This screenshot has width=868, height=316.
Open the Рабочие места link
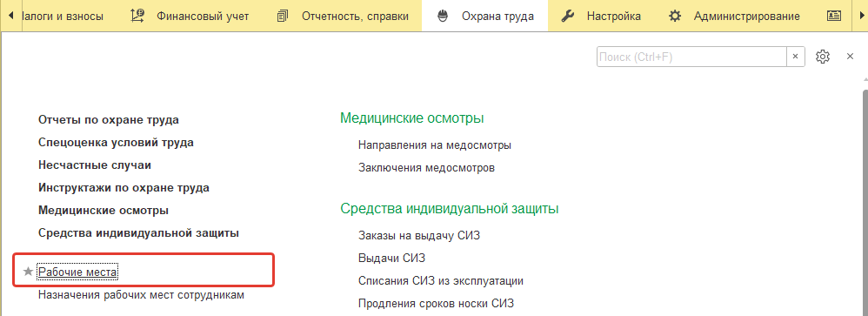click(78, 272)
